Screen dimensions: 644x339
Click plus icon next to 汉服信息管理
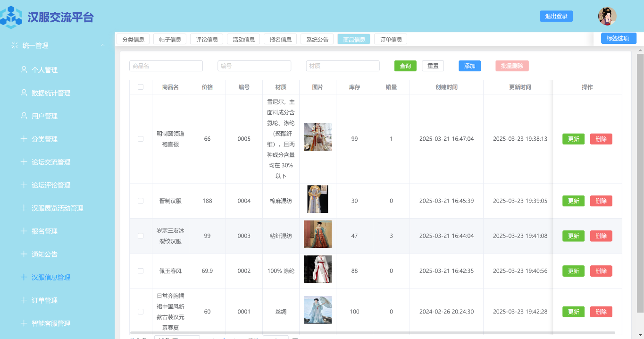point(24,277)
